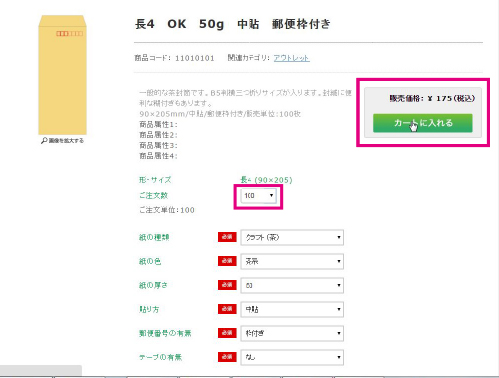Open the テープの有無 dropdown

292,357
